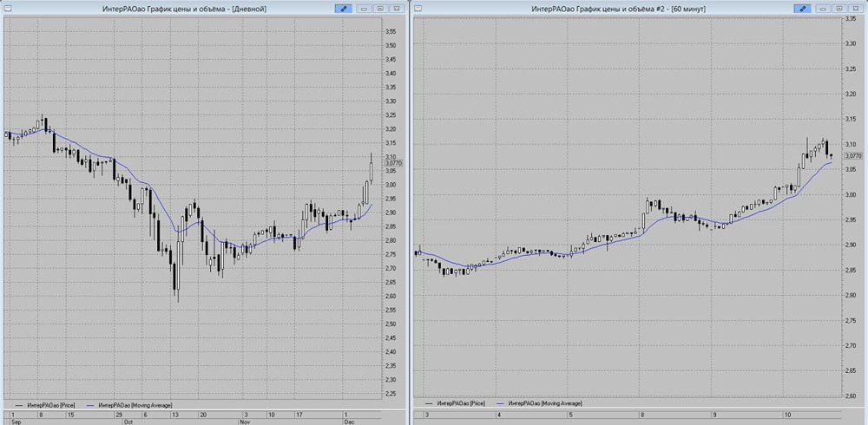Viewport: 868px width, 425px height.
Task: Maximize the daily chart window
Action: [380, 9]
